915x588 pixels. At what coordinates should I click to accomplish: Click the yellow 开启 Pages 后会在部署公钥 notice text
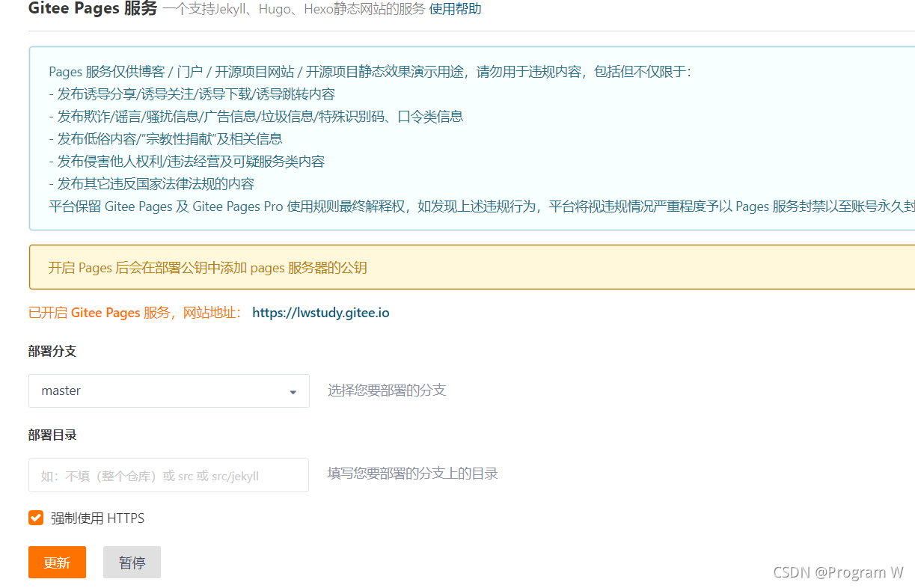coord(208,267)
